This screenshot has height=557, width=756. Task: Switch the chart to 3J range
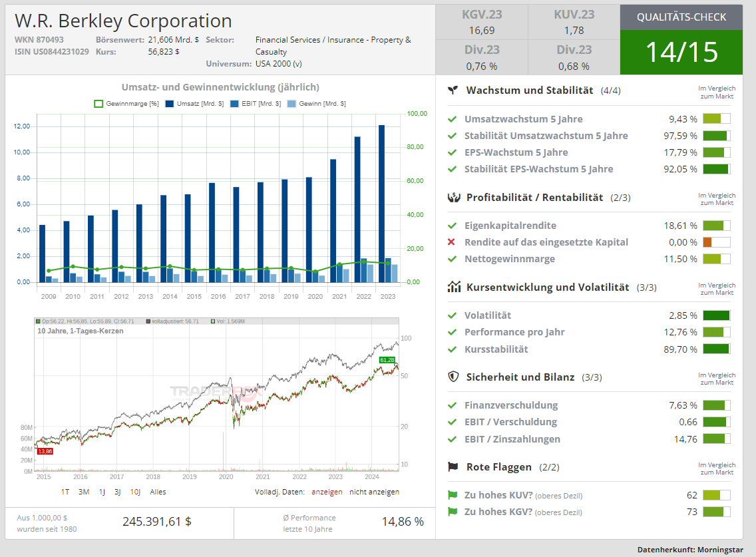[117, 492]
